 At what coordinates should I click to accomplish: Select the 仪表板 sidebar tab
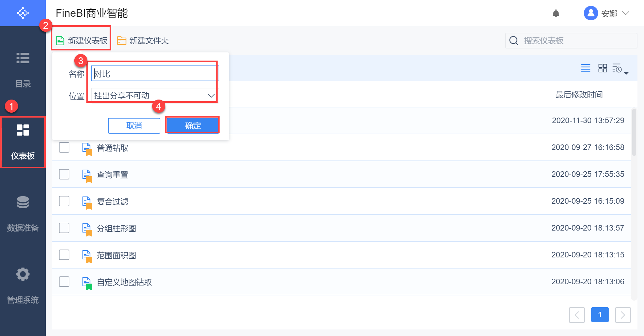(x=23, y=142)
